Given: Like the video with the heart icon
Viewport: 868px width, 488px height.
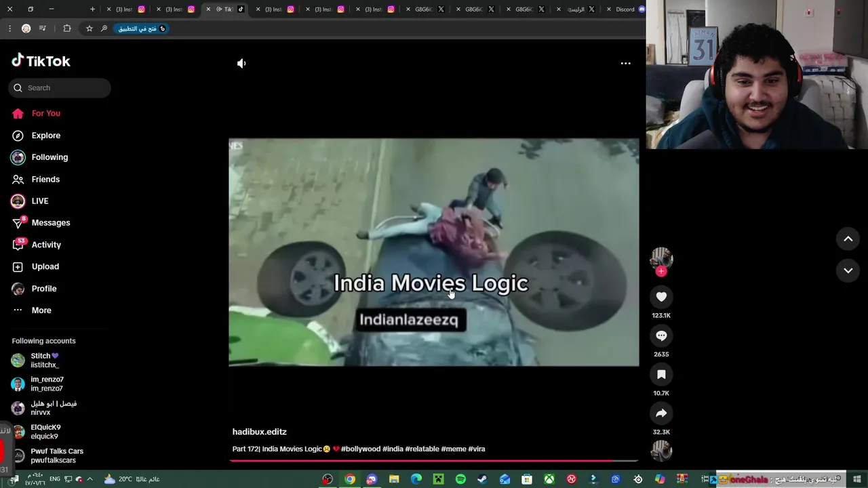Looking at the screenshot, I should [661, 297].
